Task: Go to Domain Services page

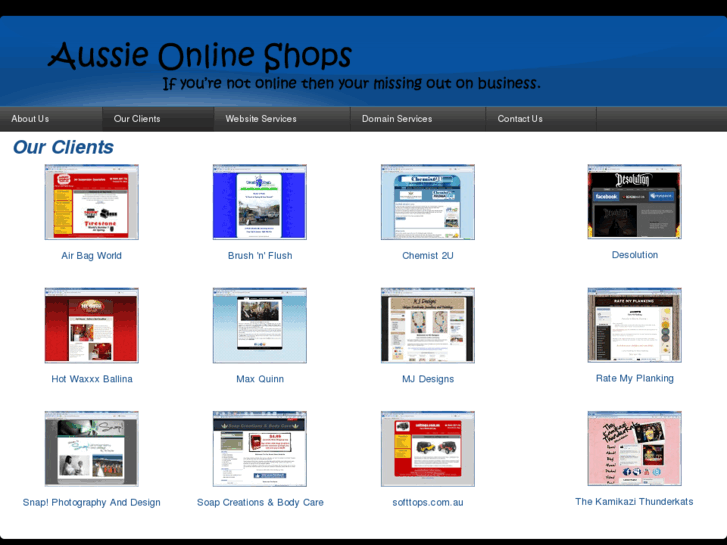Action: click(x=418, y=119)
